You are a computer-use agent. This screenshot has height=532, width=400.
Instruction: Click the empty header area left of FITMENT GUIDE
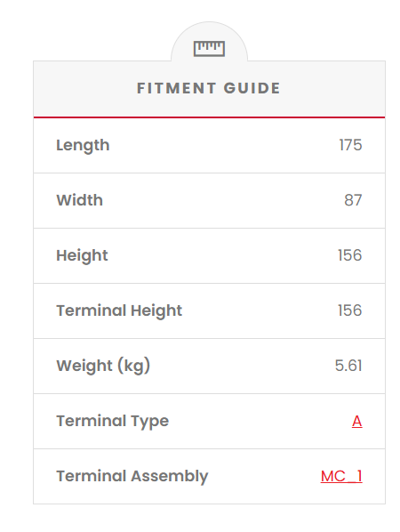tap(84, 89)
